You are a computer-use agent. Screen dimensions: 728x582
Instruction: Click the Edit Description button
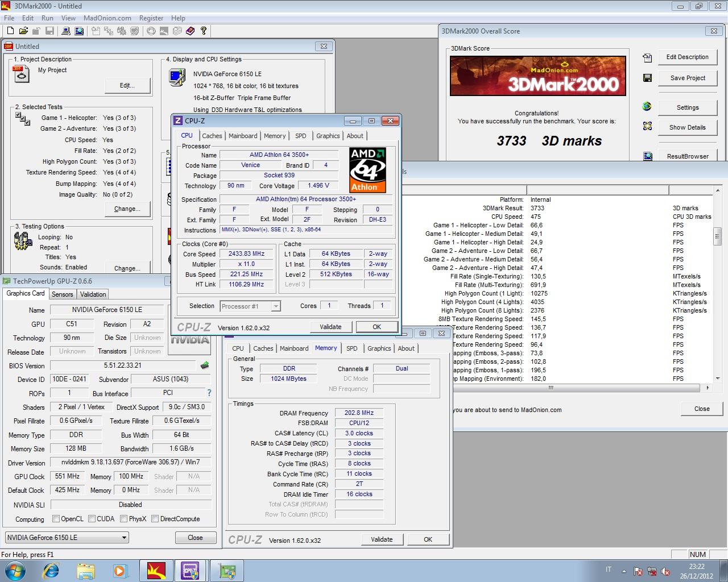click(x=687, y=57)
